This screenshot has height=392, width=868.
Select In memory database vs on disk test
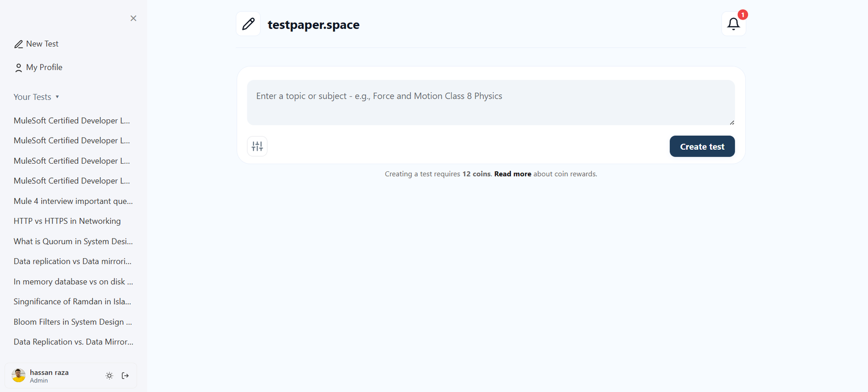tap(73, 282)
